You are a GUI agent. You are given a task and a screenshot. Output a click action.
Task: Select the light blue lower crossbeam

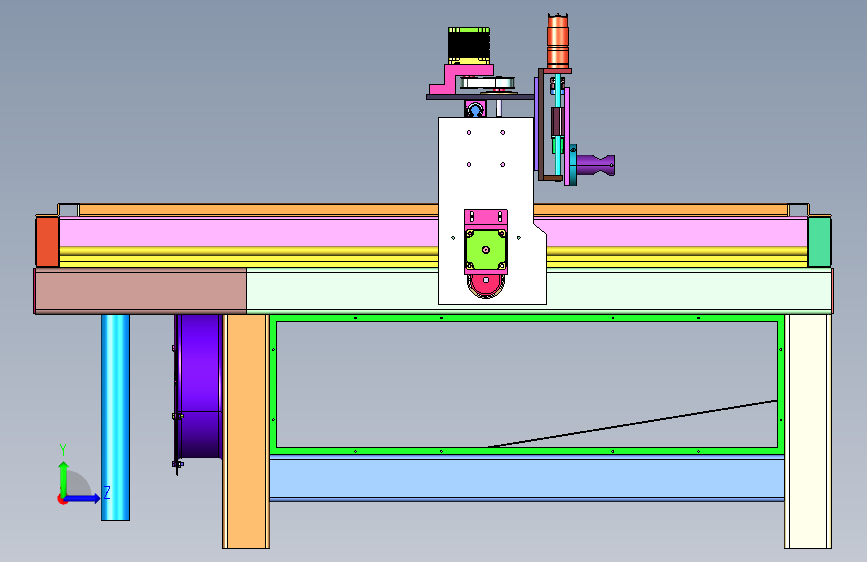point(526,479)
